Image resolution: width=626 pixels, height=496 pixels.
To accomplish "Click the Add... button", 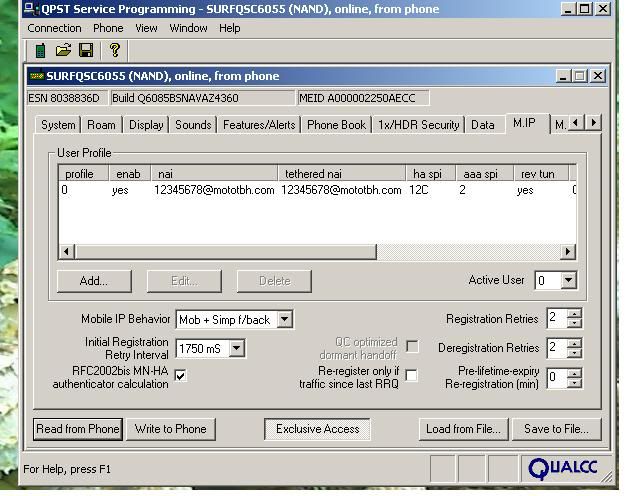I will tap(94, 281).
